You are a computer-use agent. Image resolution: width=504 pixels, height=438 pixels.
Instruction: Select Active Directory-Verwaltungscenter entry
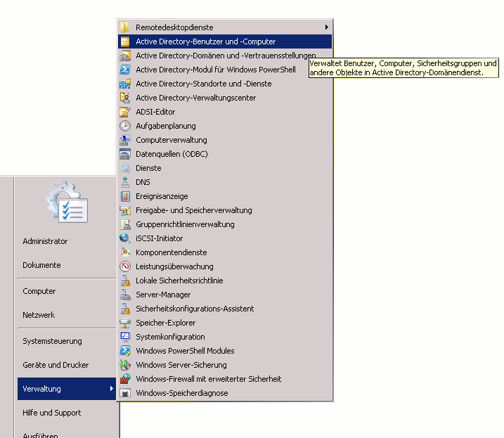coord(195,98)
